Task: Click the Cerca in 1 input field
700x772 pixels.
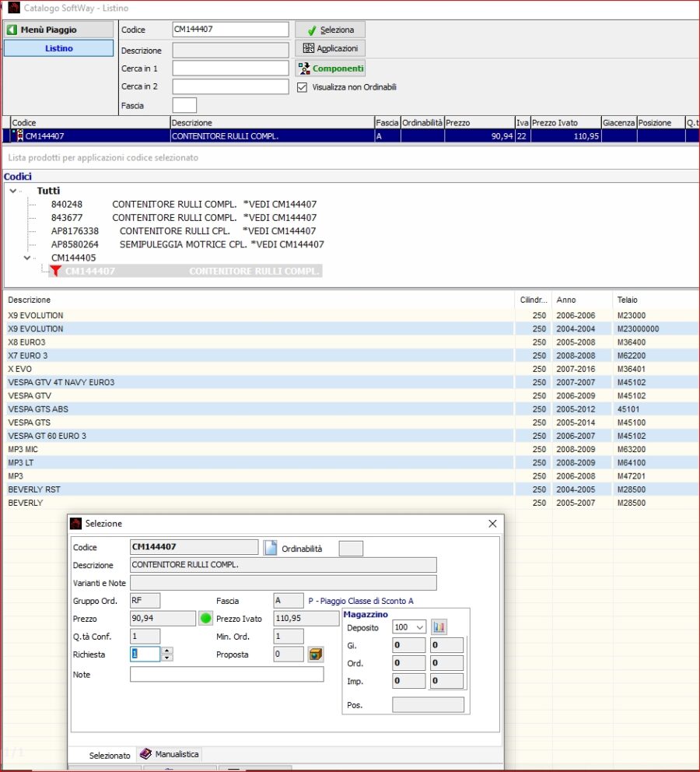Action: pyautogui.click(x=230, y=68)
